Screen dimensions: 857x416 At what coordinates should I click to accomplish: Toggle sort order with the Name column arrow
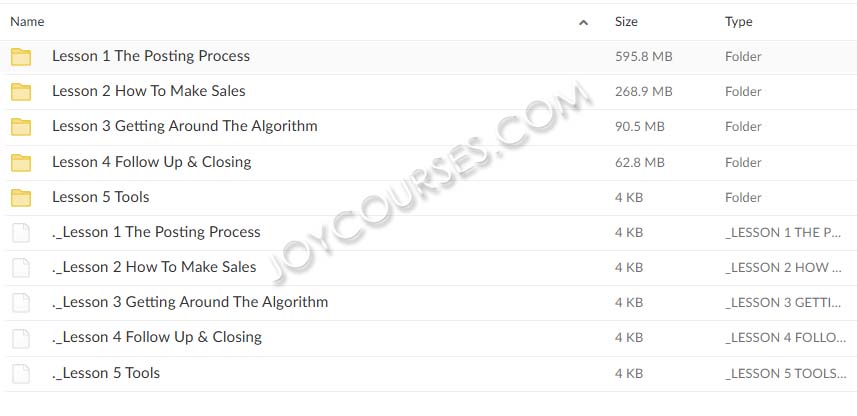point(583,22)
